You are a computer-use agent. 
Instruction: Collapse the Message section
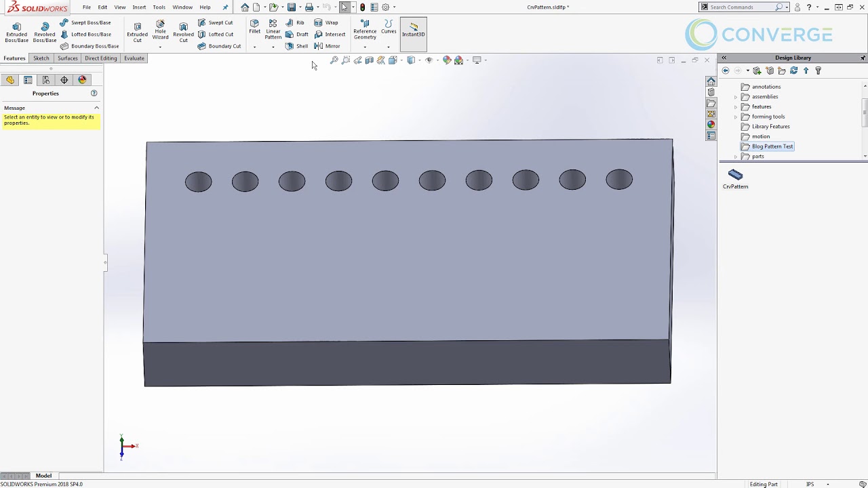[96, 108]
